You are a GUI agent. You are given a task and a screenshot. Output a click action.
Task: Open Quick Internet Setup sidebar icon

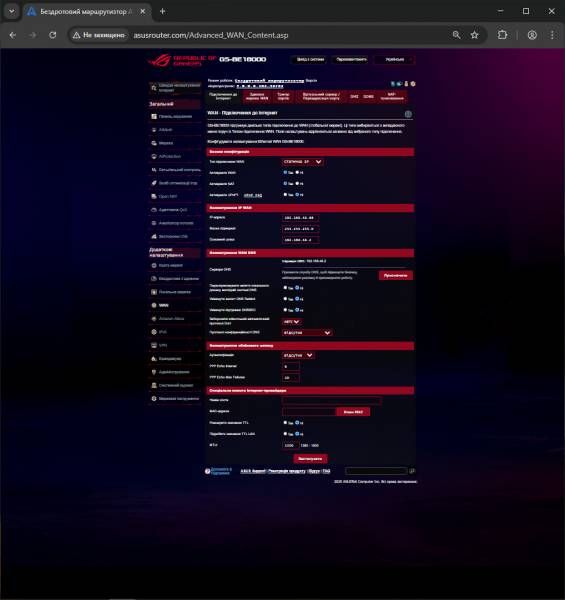[x=154, y=88]
